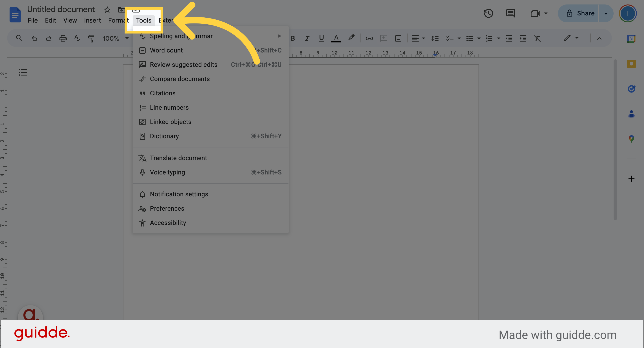Image resolution: width=644 pixels, height=348 pixels.
Task: Toggle bold formatting
Action: point(293,38)
